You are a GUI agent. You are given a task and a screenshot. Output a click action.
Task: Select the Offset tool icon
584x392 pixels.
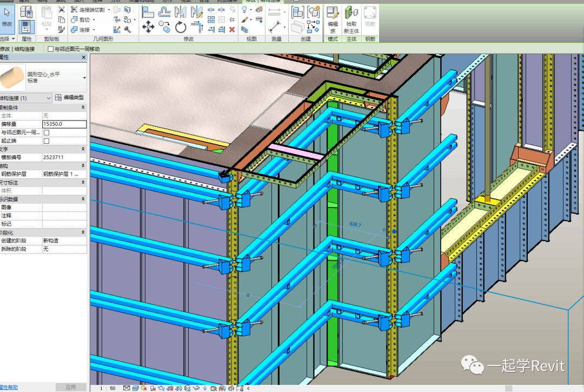(164, 12)
